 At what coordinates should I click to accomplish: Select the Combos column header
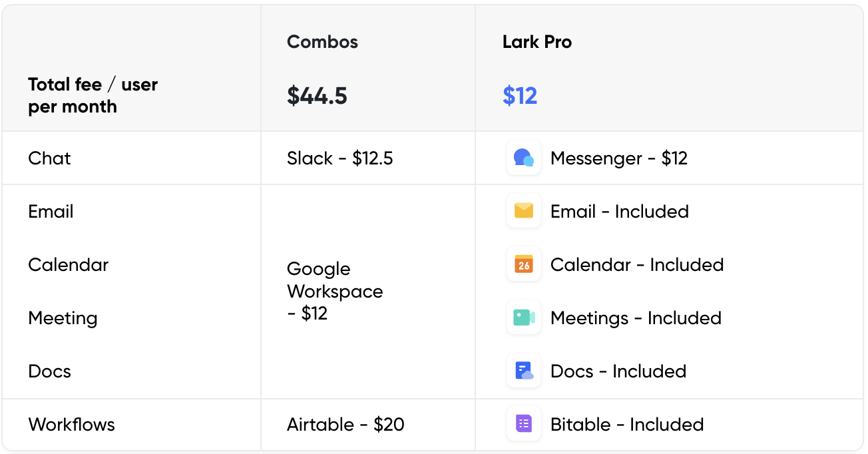pyautogui.click(x=322, y=42)
